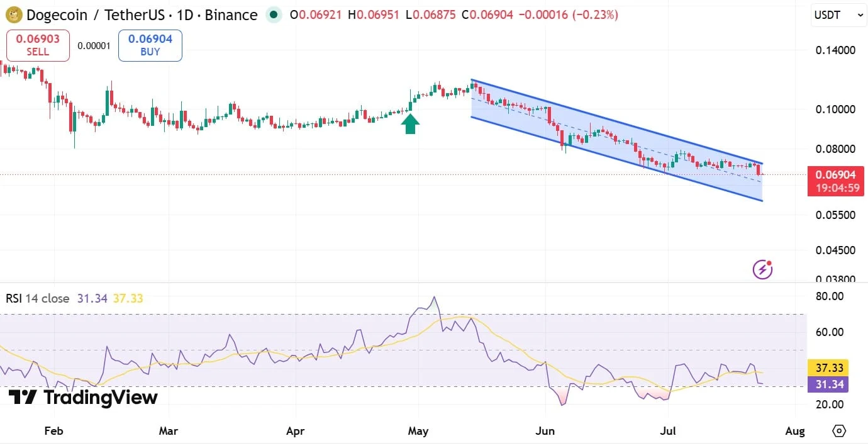This screenshot has height=448, width=868.
Task: Click the RSI 14 close indicator label
Action: click(x=38, y=298)
